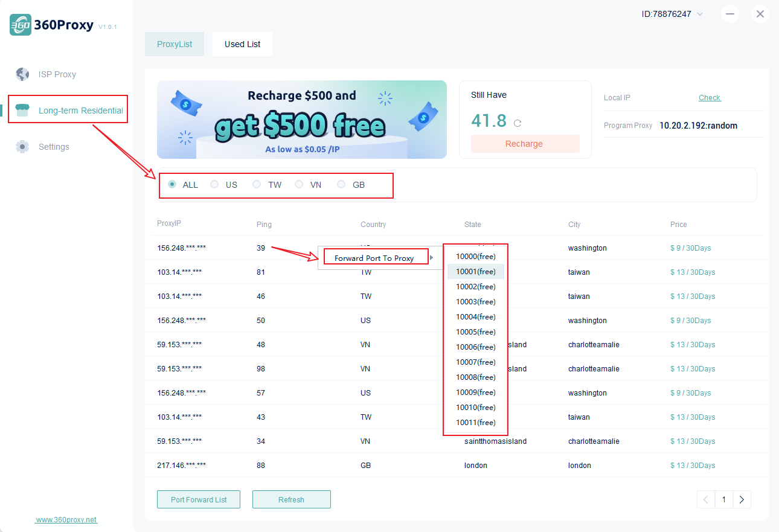Expand the Forward Port To Proxy submenu arrow

431,258
